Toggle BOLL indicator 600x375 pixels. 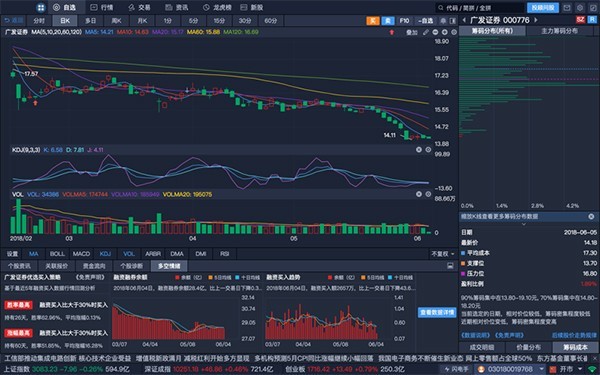coord(57,254)
